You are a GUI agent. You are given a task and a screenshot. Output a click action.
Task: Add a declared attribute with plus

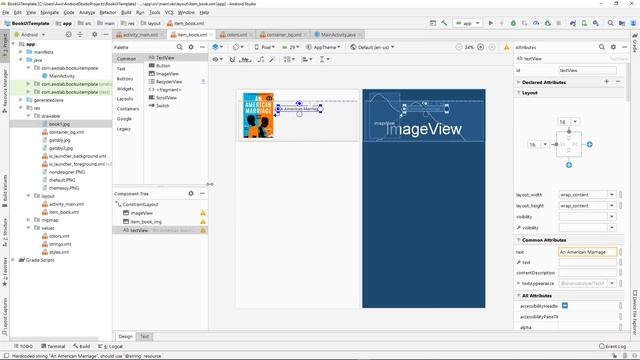point(607,82)
